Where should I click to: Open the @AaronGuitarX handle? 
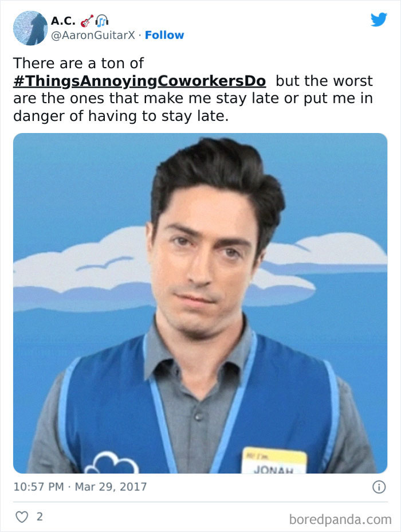[x=93, y=36]
